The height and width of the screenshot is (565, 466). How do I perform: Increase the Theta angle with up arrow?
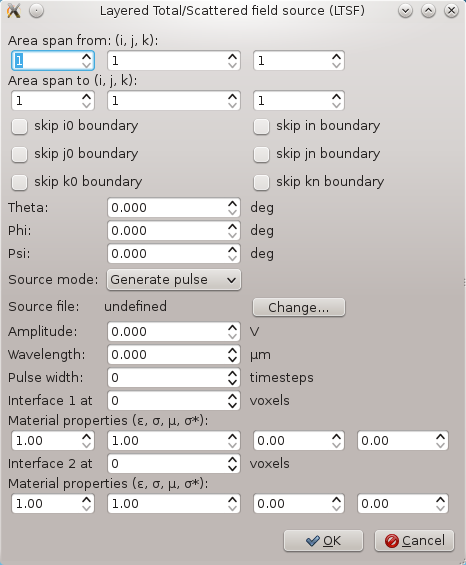point(232,204)
